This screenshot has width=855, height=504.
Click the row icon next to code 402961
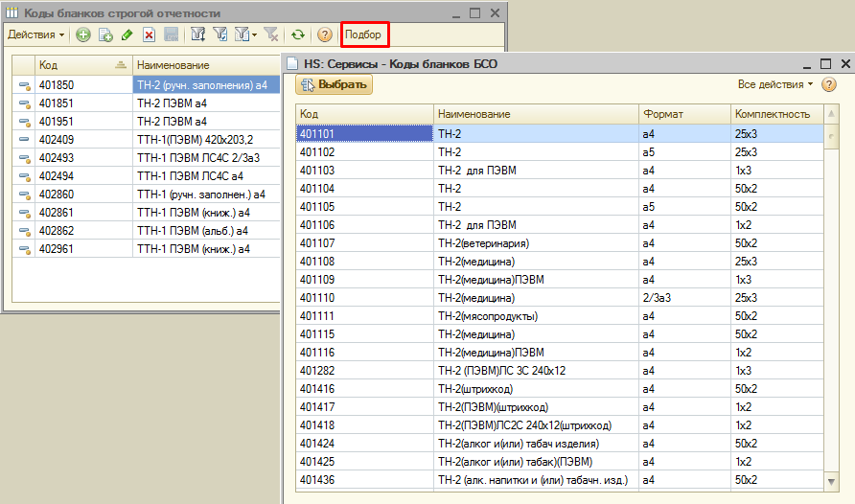tap(24, 249)
